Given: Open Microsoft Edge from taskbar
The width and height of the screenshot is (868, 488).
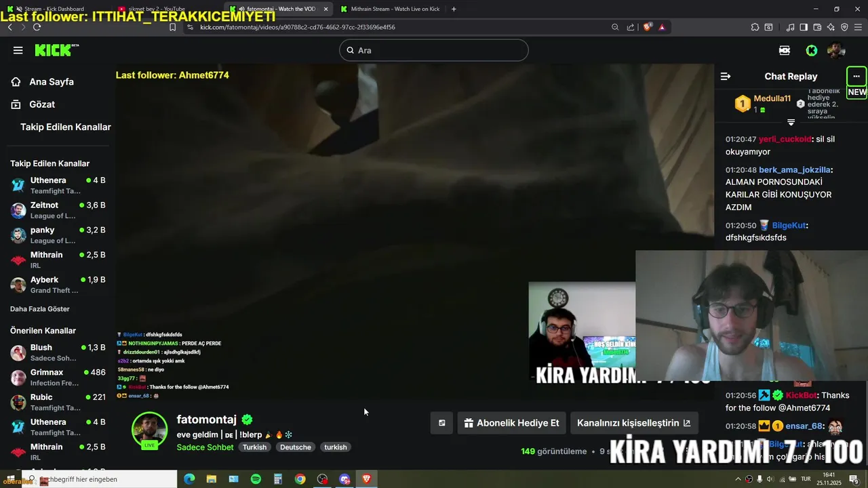Looking at the screenshot, I should coord(189,479).
